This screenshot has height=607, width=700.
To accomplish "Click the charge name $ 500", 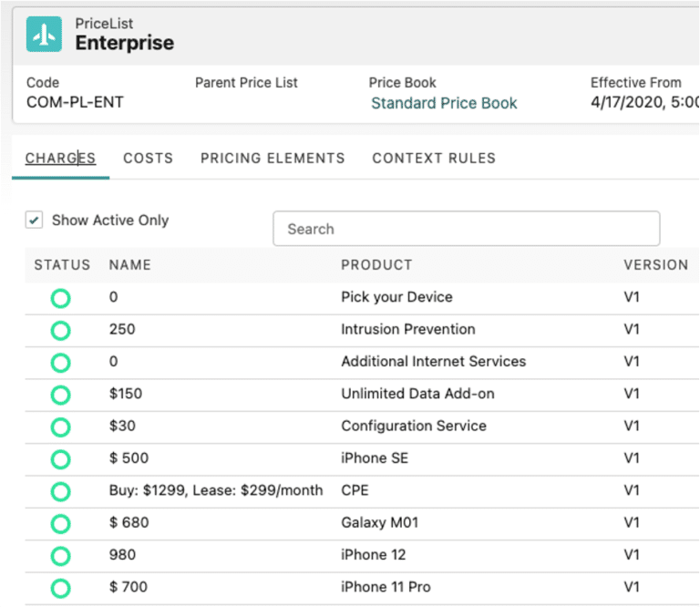I will coord(129,458).
